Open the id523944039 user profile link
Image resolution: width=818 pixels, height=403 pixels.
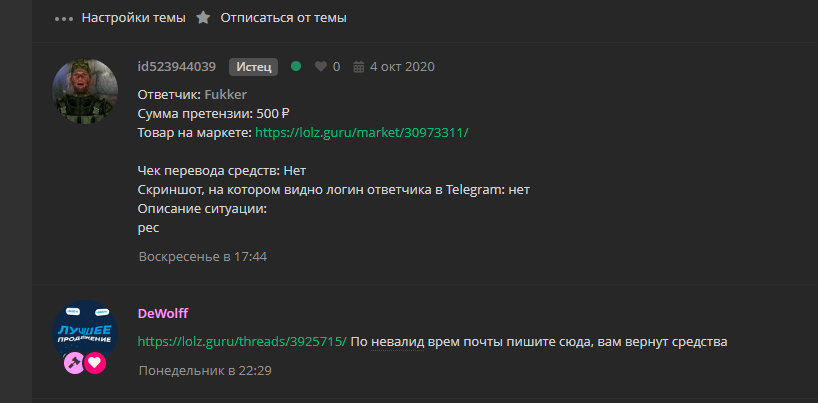[176, 67]
